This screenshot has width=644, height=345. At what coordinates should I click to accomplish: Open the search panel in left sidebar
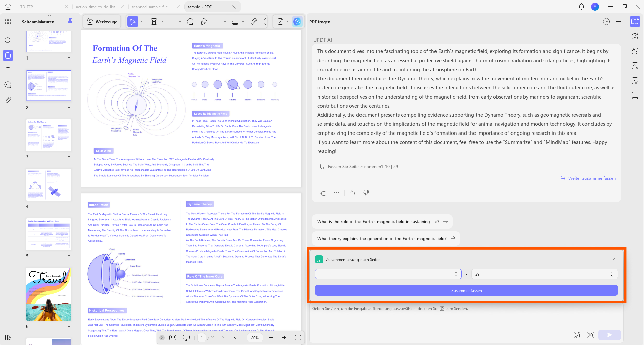point(8,41)
